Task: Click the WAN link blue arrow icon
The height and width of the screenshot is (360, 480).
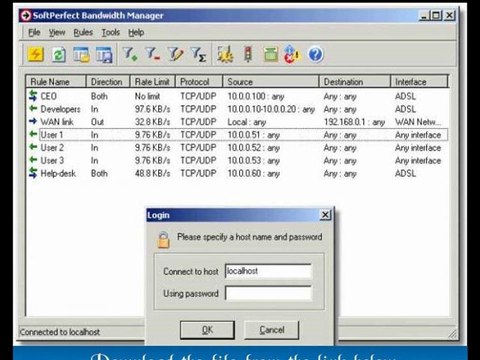Action: coord(33,121)
